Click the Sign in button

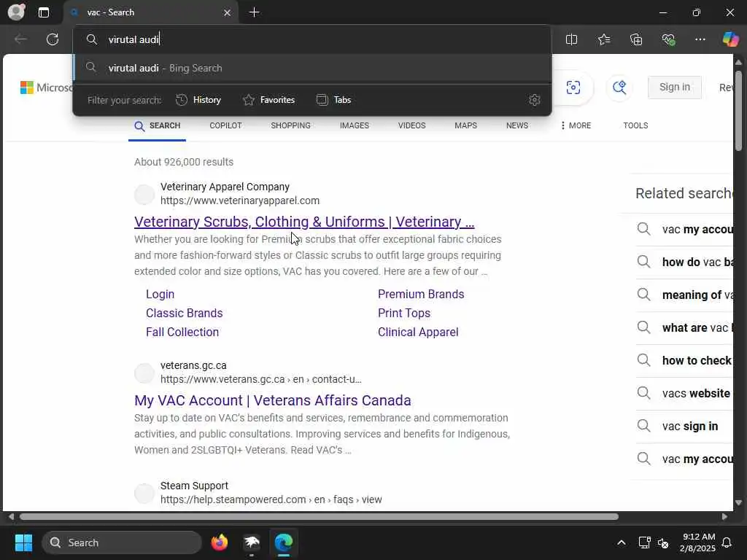click(674, 87)
